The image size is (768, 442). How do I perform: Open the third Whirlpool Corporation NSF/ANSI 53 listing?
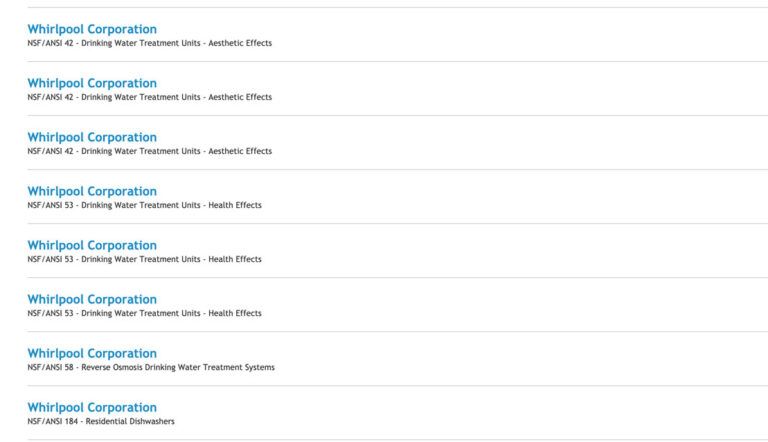coord(92,299)
